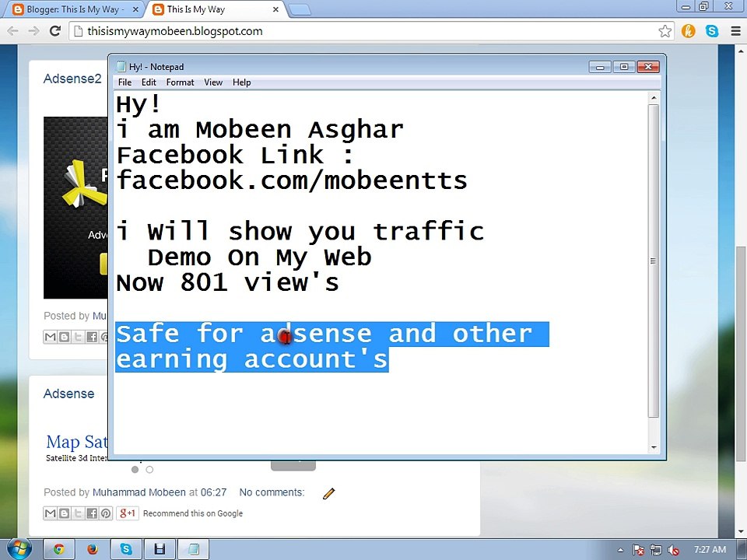Screen dimensions: 747x560
Task: Click the Notepad icon in the taskbar
Action: click(x=194, y=550)
